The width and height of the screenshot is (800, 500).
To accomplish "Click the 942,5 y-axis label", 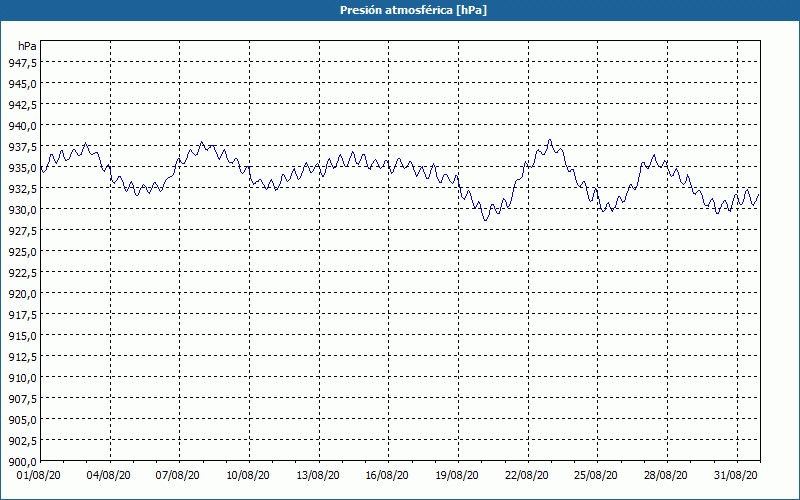I will pos(22,105).
